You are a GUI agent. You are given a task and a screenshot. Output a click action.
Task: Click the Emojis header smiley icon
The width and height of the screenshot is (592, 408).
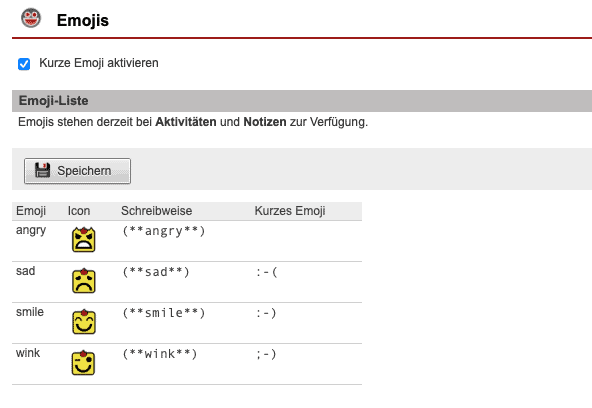click(31, 18)
